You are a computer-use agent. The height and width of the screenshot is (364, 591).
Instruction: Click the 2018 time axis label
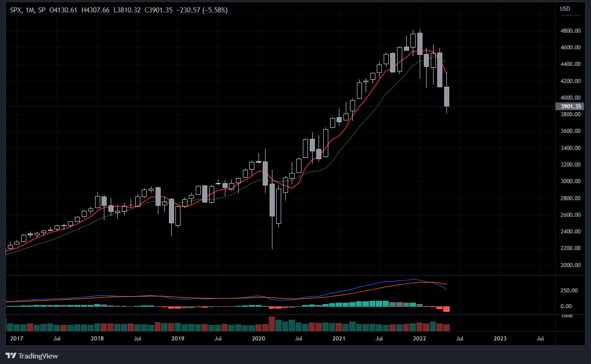click(97, 338)
